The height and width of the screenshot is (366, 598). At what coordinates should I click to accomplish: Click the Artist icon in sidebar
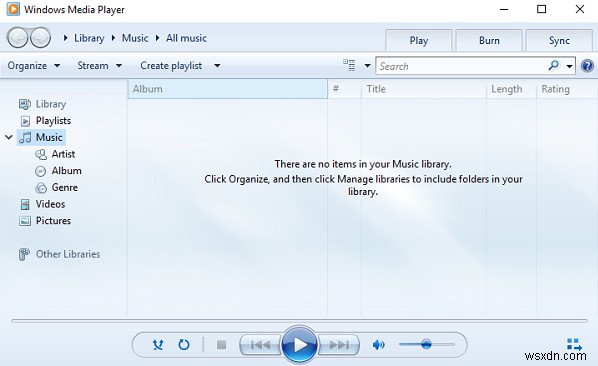(x=41, y=154)
